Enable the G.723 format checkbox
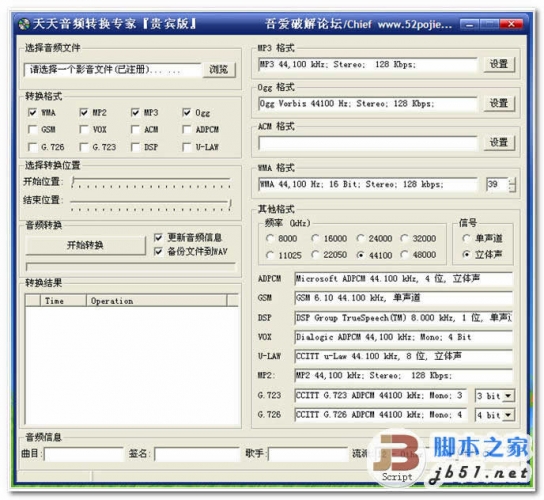Screen dimensions: 544x500 (84, 147)
